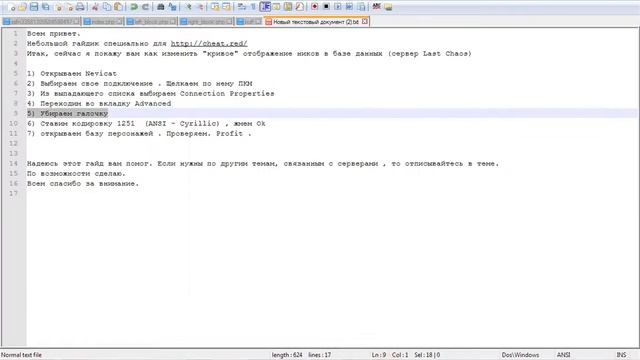Click the line 'По возможности сделаю.'

[x=76, y=173]
